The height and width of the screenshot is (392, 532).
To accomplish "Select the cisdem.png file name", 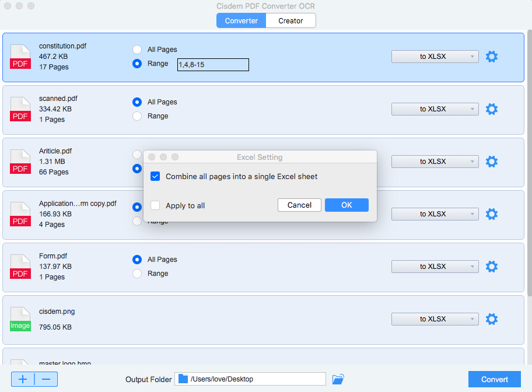I will pyautogui.click(x=57, y=311).
